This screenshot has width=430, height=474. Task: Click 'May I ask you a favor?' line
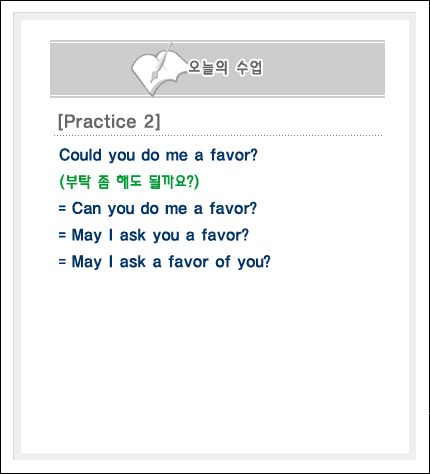(x=154, y=235)
